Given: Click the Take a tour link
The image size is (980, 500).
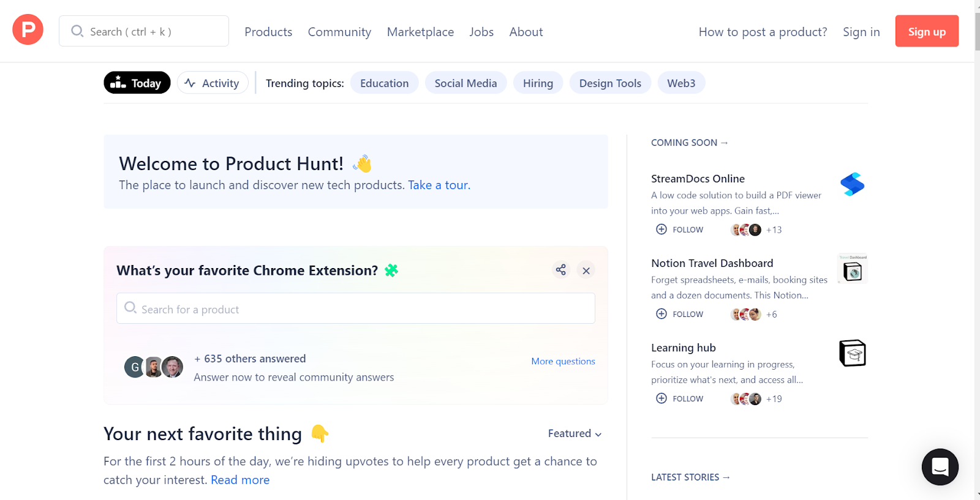Looking at the screenshot, I should click(439, 185).
